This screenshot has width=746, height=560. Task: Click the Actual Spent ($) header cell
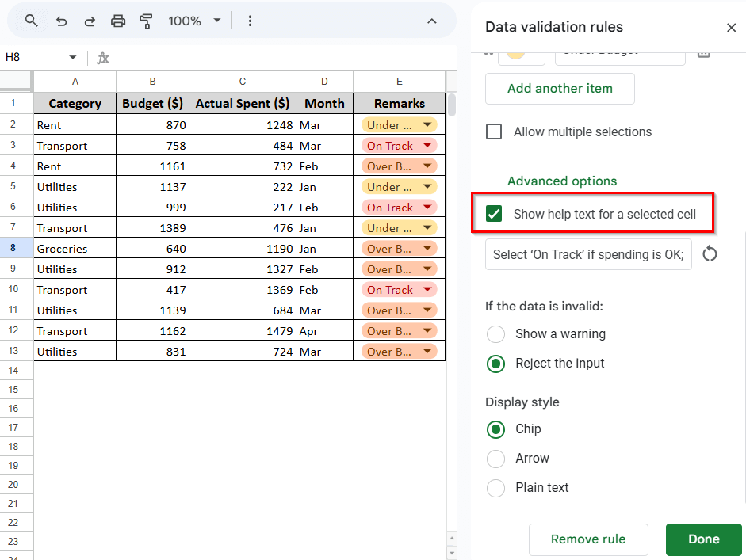(242, 103)
